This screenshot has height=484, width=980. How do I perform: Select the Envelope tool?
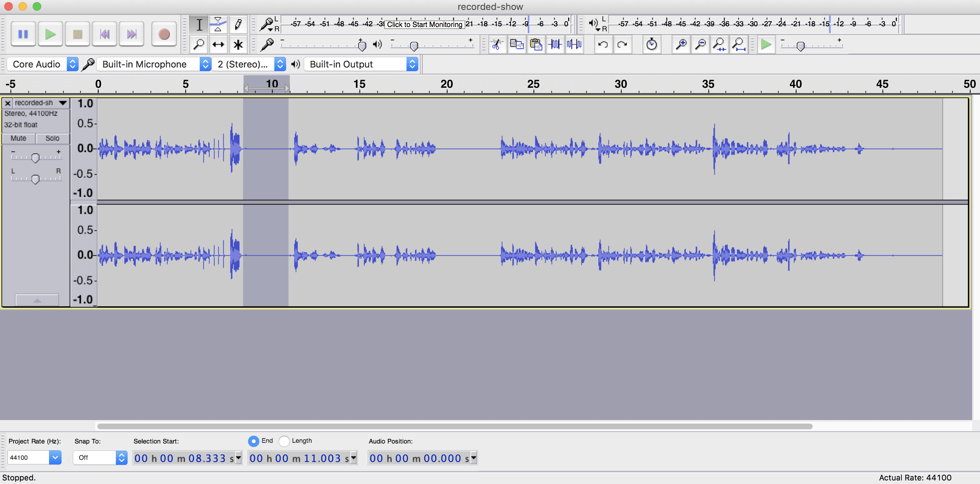pyautogui.click(x=218, y=25)
